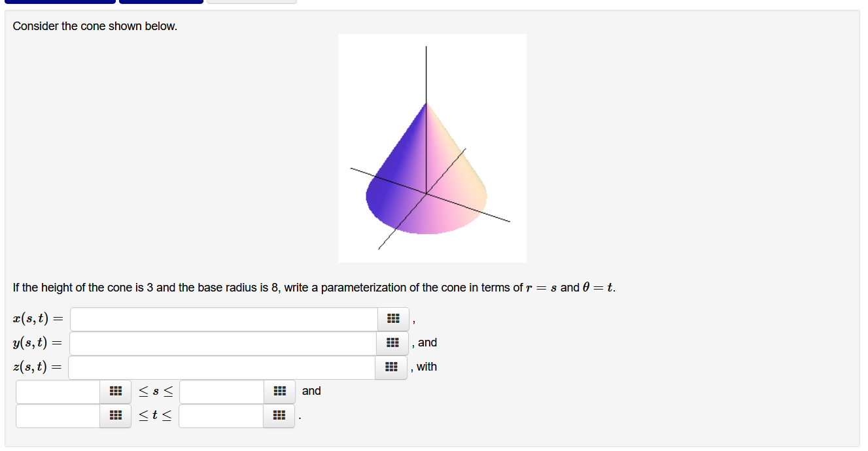Click the cone figure image
The image size is (868, 451).
(x=432, y=148)
